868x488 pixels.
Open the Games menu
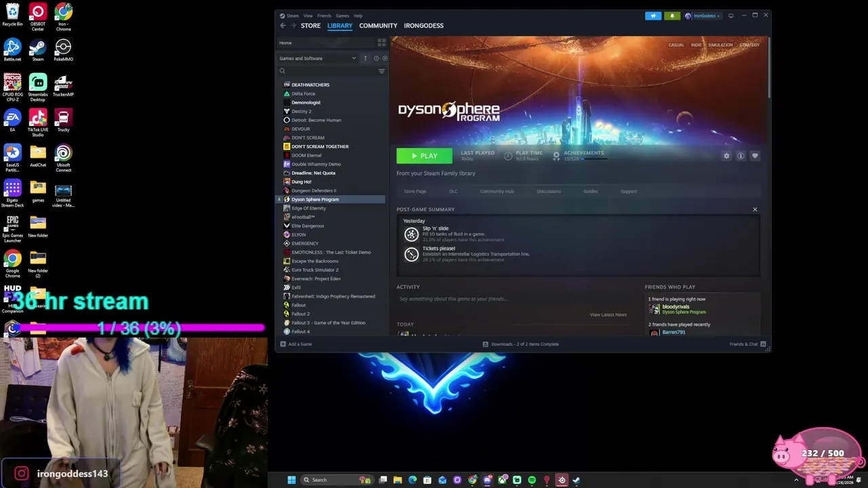coord(342,16)
